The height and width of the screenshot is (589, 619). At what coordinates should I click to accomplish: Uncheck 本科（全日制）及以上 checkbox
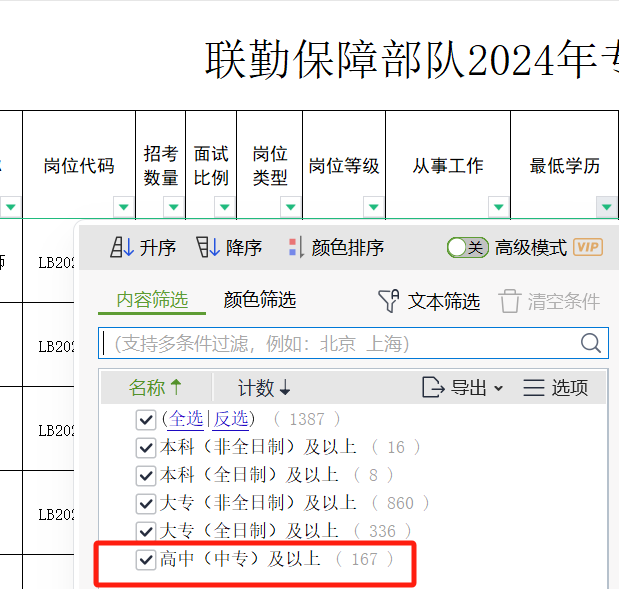click(x=146, y=475)
